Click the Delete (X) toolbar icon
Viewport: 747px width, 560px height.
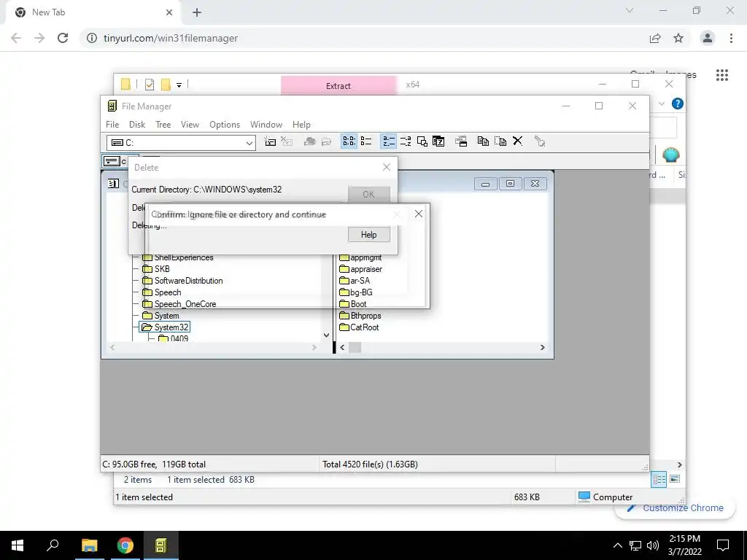click(517, 141)
